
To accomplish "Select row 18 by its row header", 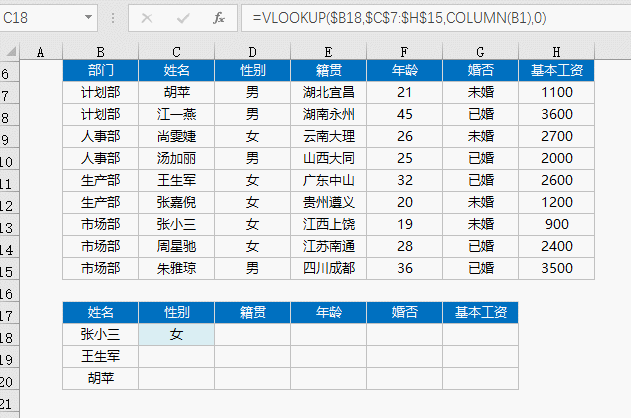I will point(8,335).
